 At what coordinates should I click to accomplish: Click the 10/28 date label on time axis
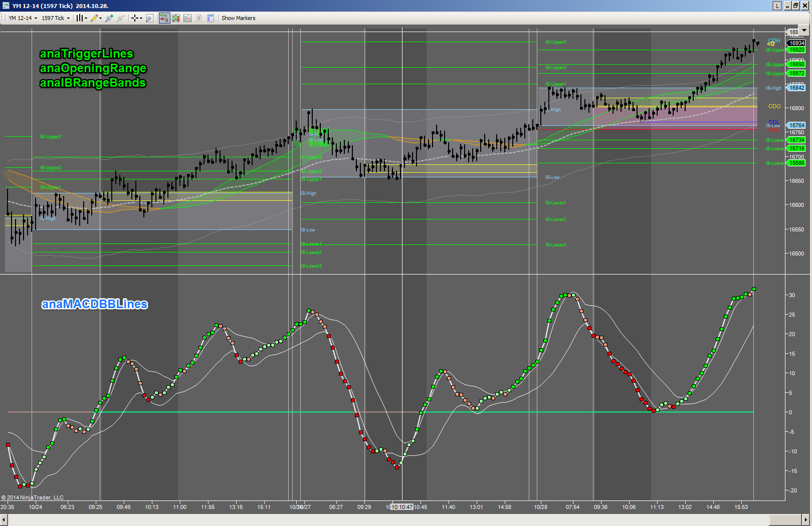[541, 507]
